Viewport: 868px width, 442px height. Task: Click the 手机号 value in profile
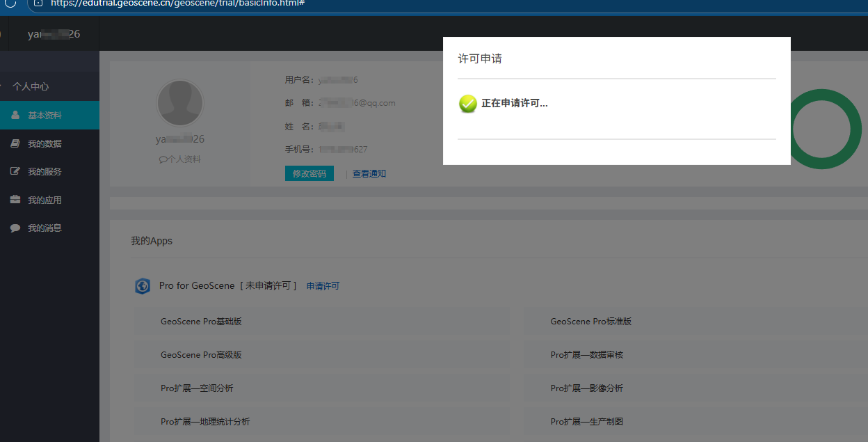click(x=343, y=150)
